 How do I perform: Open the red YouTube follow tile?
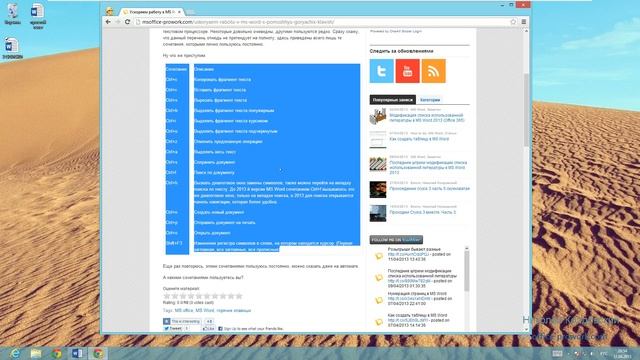click(407, 71)
